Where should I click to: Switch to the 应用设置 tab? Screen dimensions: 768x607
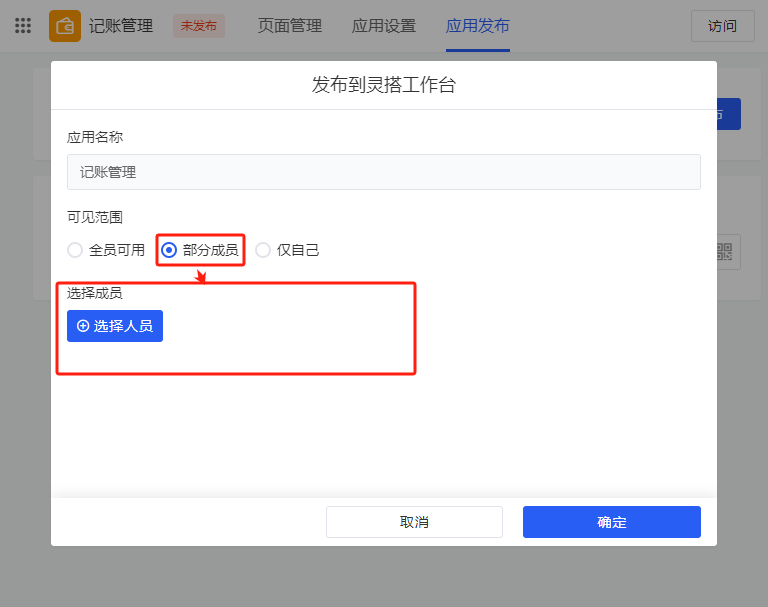click(x=384, y=26)
